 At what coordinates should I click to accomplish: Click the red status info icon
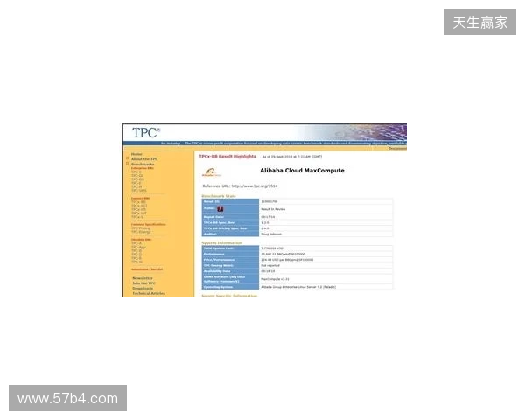(220, 209)
